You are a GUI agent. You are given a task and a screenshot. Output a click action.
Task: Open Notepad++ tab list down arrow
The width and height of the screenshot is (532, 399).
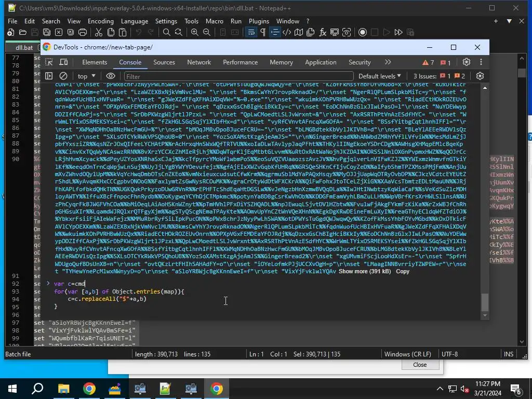pos(509,21)
